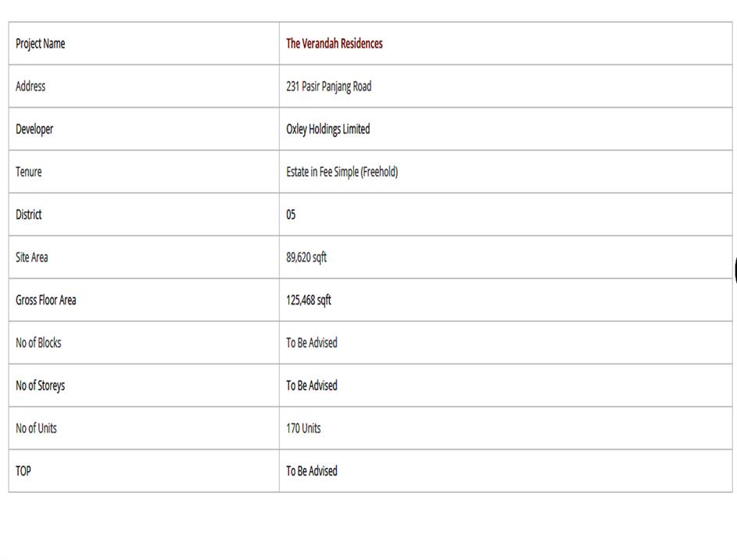Select the 170 Units value

click(303, 429)
